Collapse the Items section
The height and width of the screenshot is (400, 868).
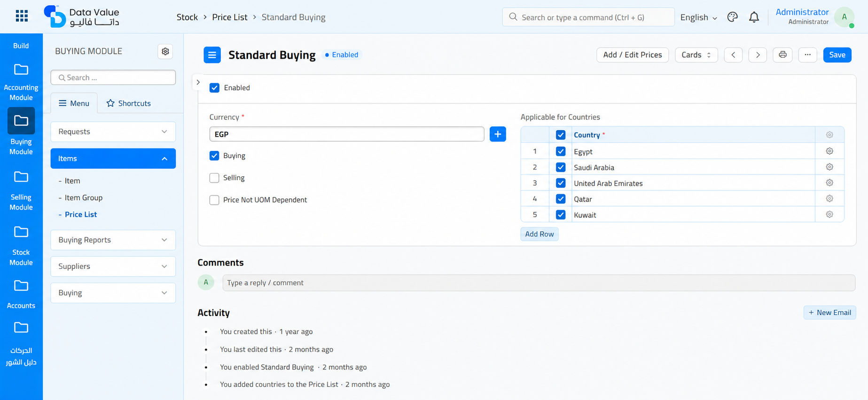pyautogui.click(x=113, y=158)
